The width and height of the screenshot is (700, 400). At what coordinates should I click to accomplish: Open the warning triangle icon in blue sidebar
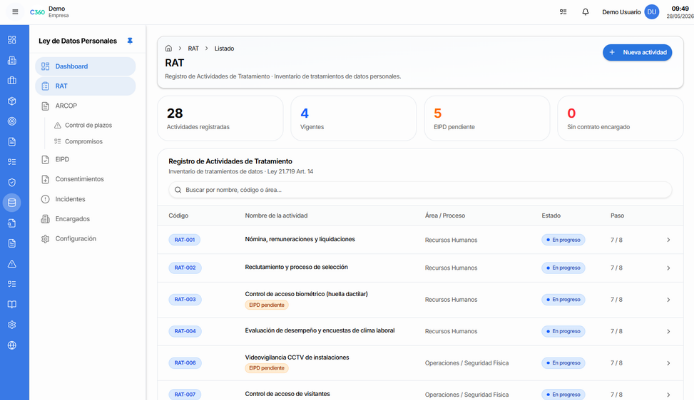tap(12, 264)
